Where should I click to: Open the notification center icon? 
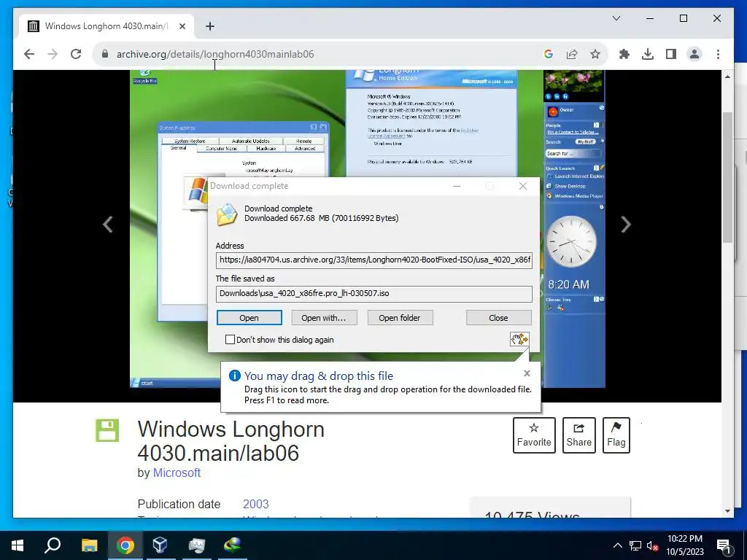[x=724, y=545]
